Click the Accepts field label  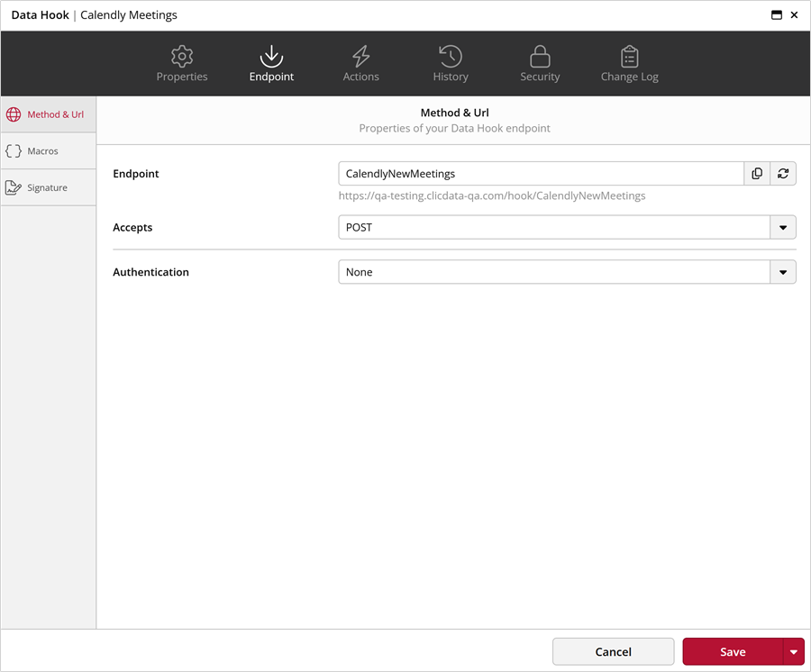click(x=132, y=227)
